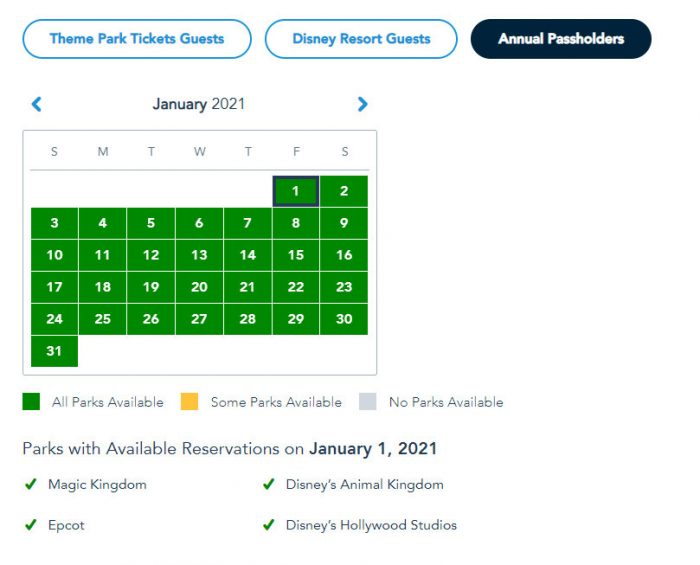Click the Magic Kingdom park name
This screenshot has height=565, width=700.
coord(97,485)
